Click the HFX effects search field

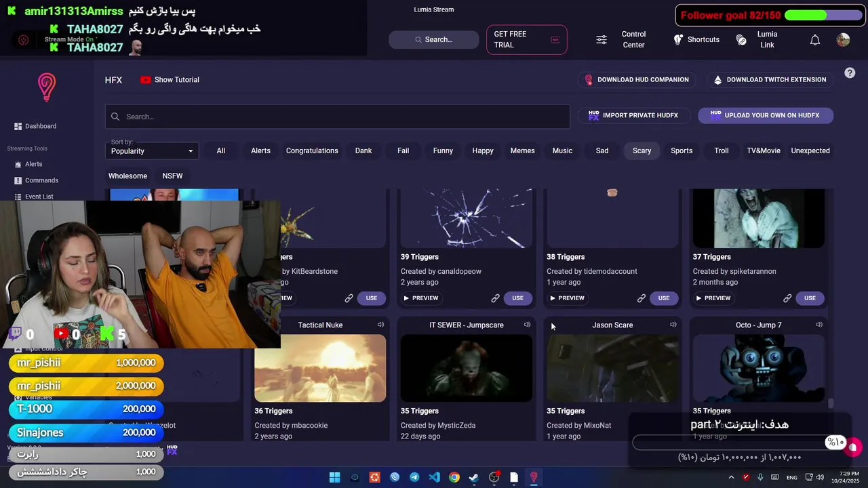click(x=338, y=117)
